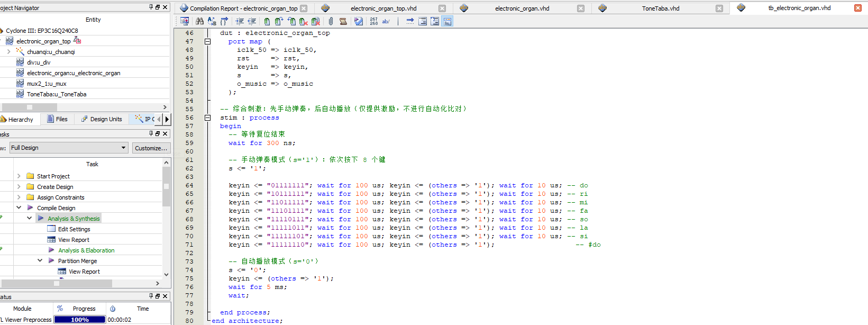
Task: Click the hierarchy icon beside electronic_organ_top
Action: coord(77,41)
